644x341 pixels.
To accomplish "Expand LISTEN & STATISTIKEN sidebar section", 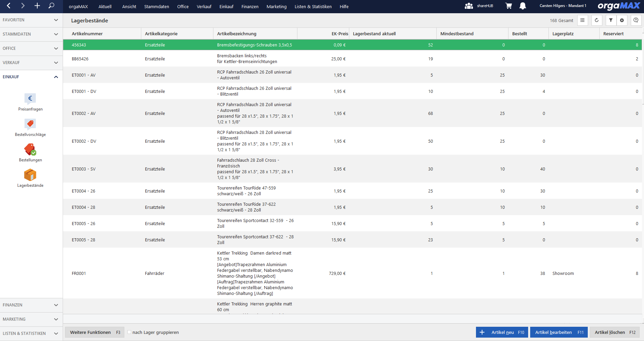I will click(31, 334).
